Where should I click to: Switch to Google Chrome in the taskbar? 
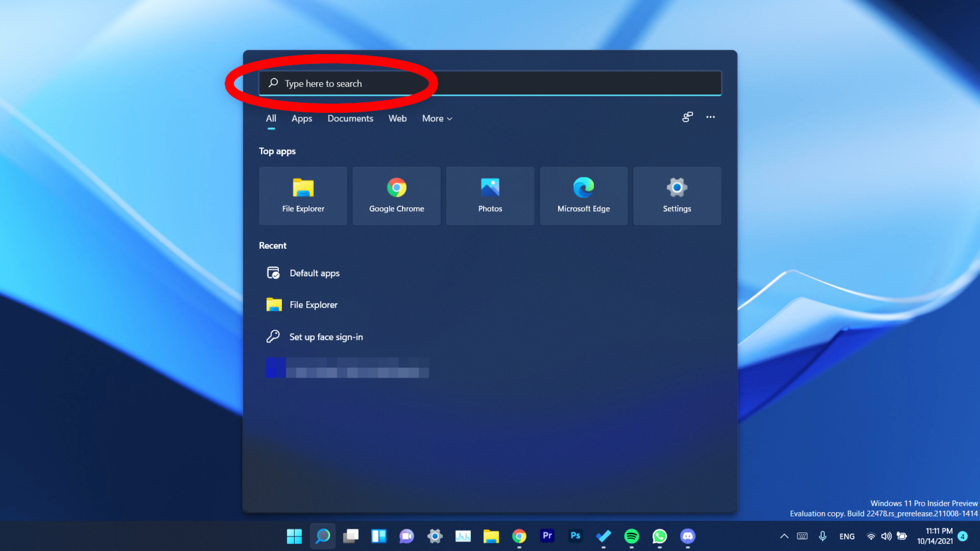[519, 536]
